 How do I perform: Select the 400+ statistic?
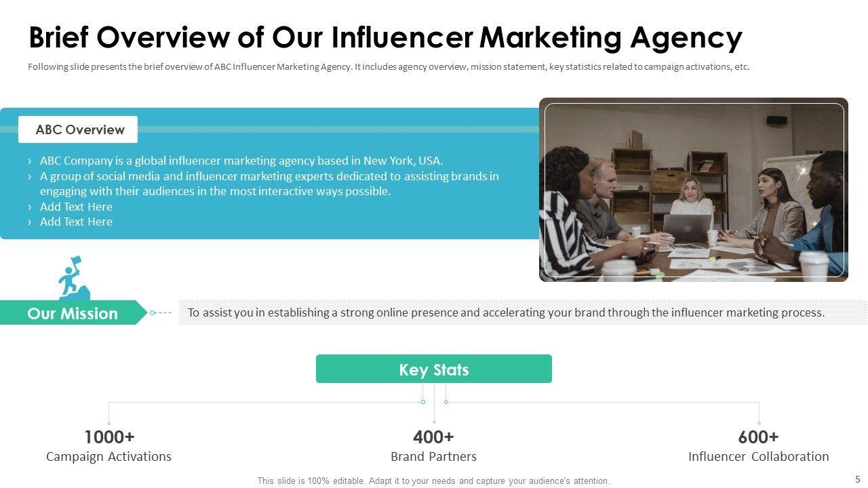pos(433,436)
